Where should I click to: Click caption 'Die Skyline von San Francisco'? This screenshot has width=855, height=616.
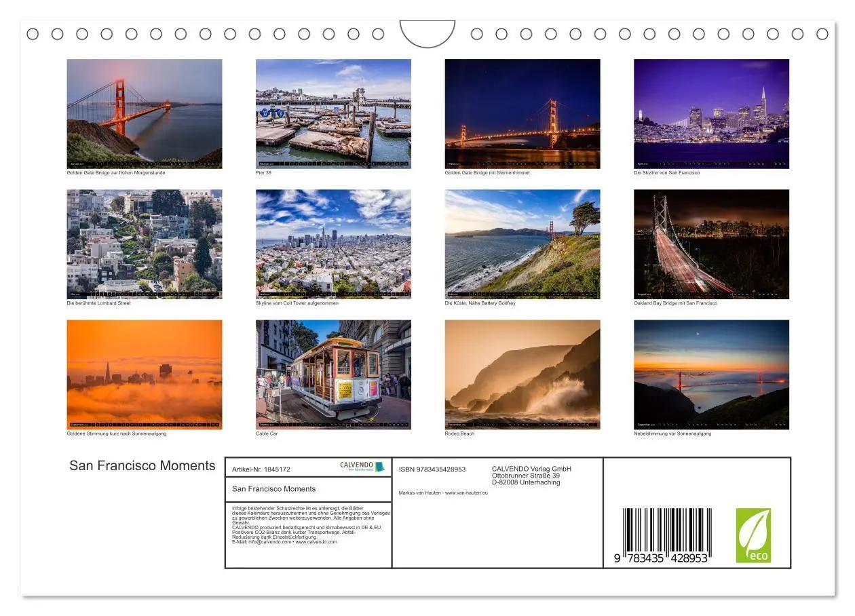coord(666,173)
